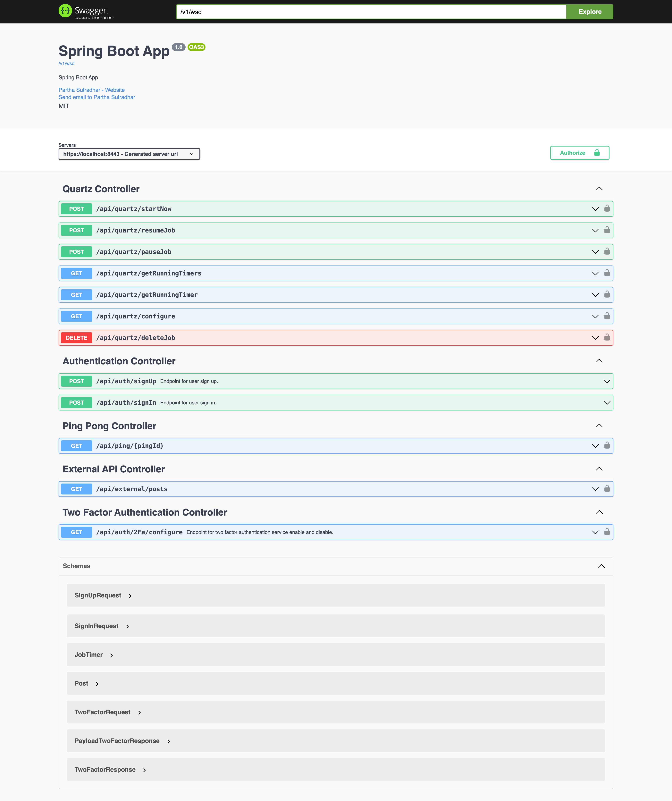Open the Servers dropdown
This screenshot has width=672, height=801.
(x=129, y=154)
